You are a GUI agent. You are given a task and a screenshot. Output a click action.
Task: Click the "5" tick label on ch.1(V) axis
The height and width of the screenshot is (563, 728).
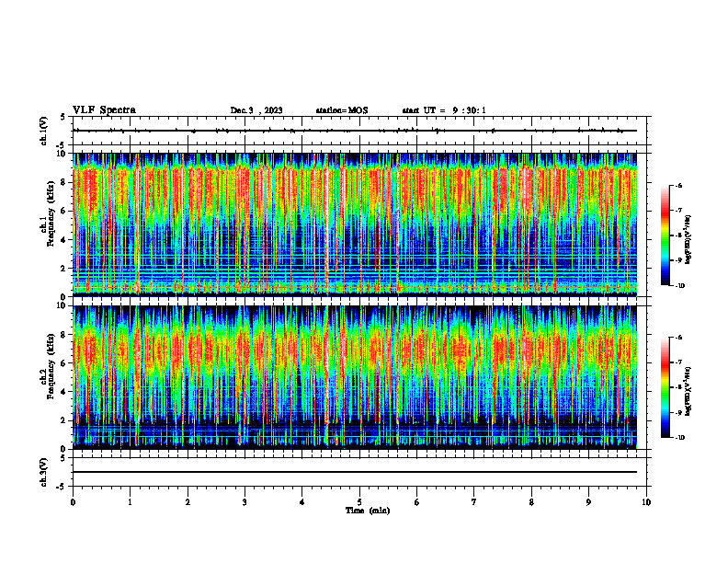[63, 117]
